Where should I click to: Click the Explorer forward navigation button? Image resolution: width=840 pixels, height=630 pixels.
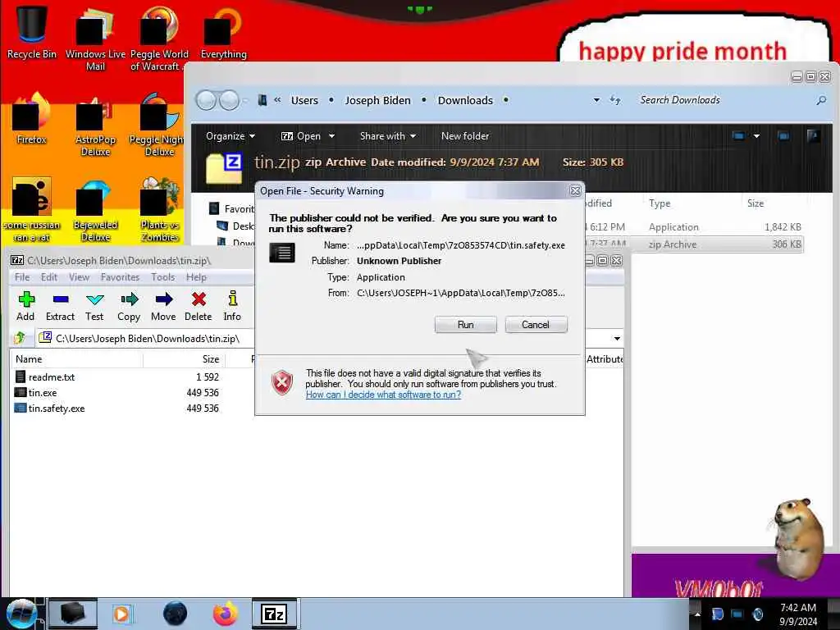pos(230,100)
